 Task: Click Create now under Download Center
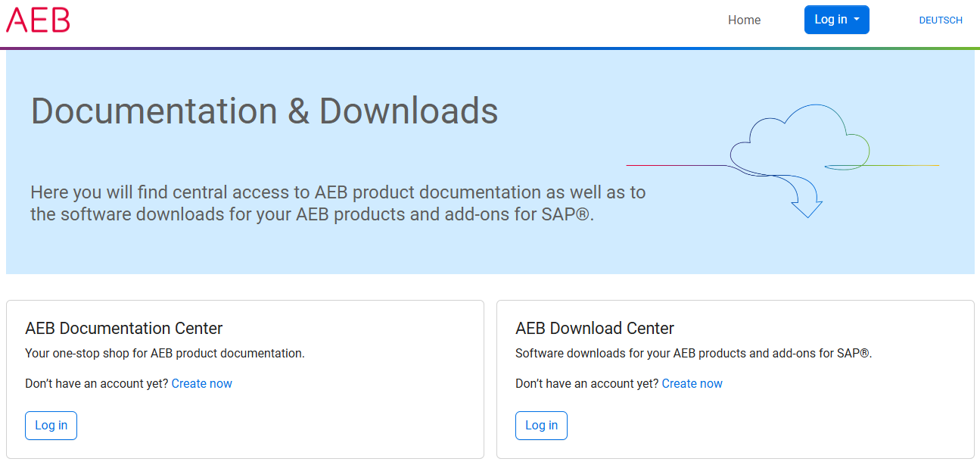click(x=692, y=383)
